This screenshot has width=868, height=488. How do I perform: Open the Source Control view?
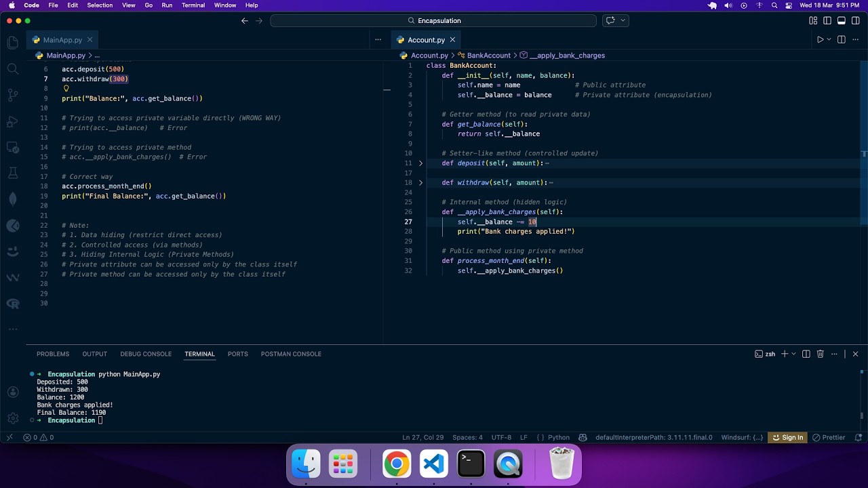(12, 95)
